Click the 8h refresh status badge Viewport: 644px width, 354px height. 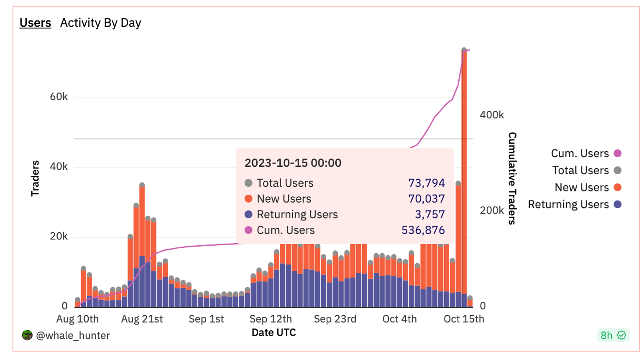coord(607,335)
